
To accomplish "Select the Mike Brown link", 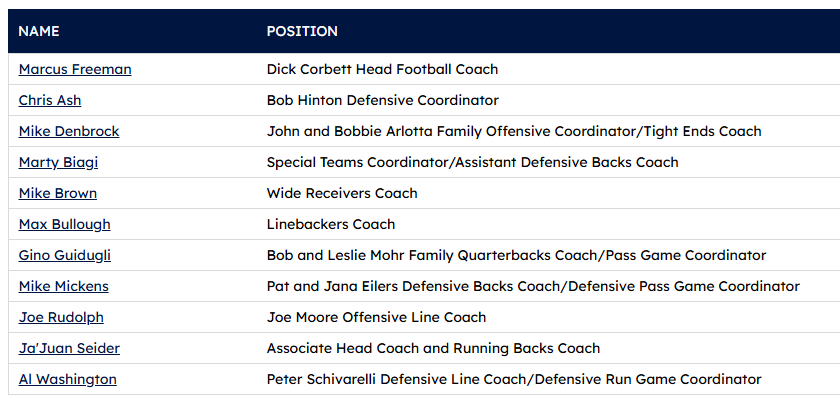I will (58, 193).
